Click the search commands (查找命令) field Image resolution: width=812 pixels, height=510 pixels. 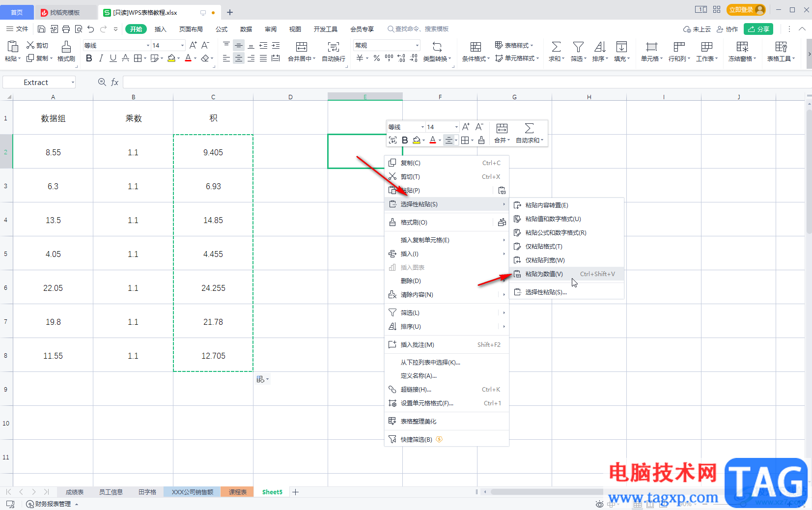[x=418, y=29]
